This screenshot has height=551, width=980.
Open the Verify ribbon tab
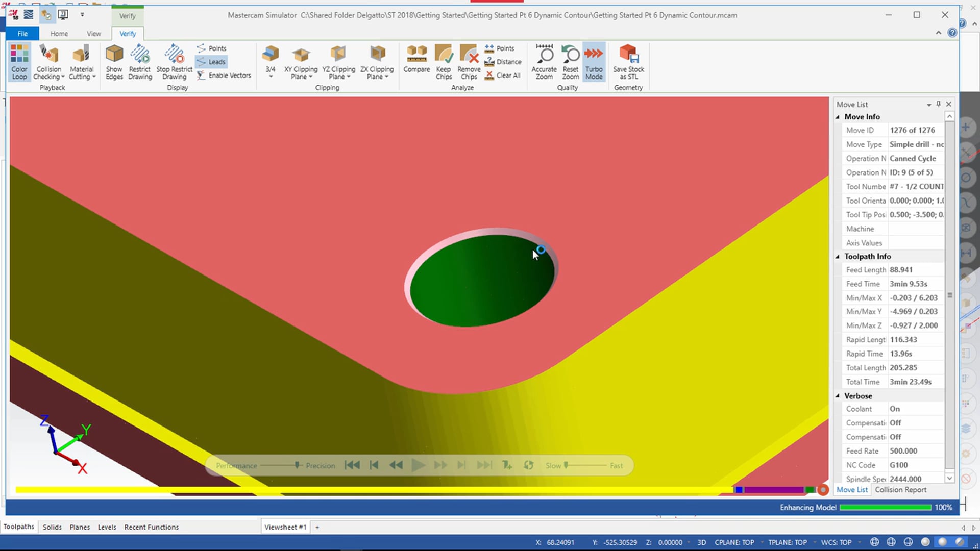tap(127, 33)
